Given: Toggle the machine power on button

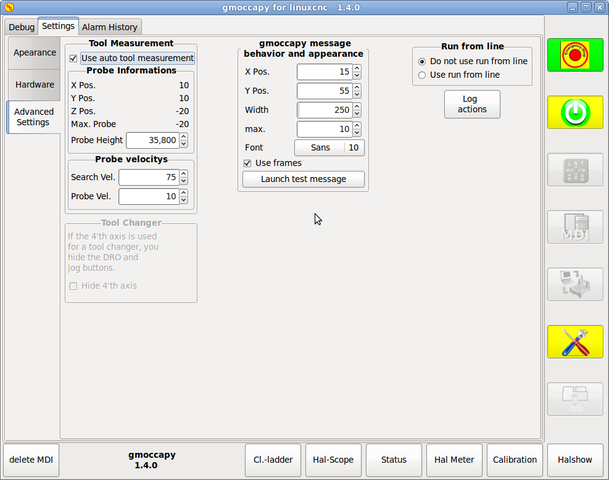Looking at the screenshot, I should click(x=575, y=112).
